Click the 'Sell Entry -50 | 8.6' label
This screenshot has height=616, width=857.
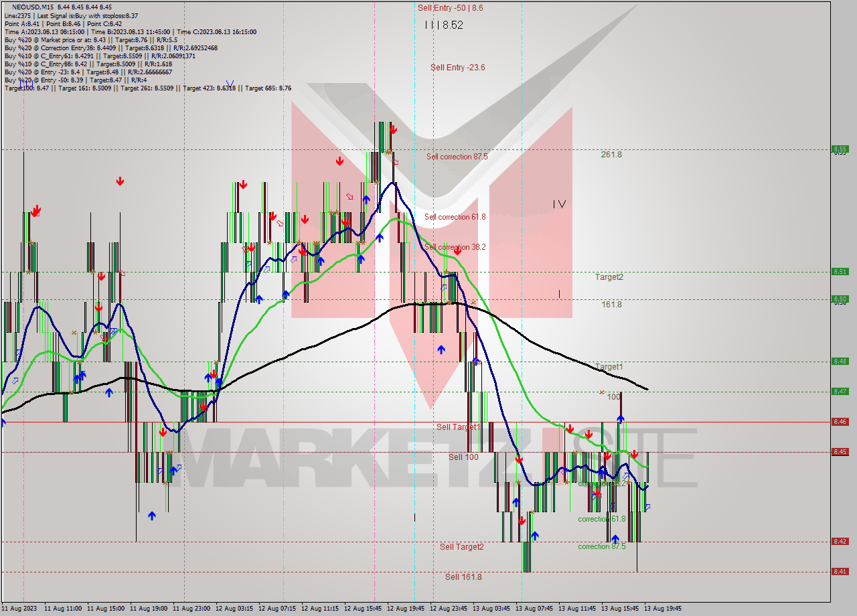(x=450, y=7)
